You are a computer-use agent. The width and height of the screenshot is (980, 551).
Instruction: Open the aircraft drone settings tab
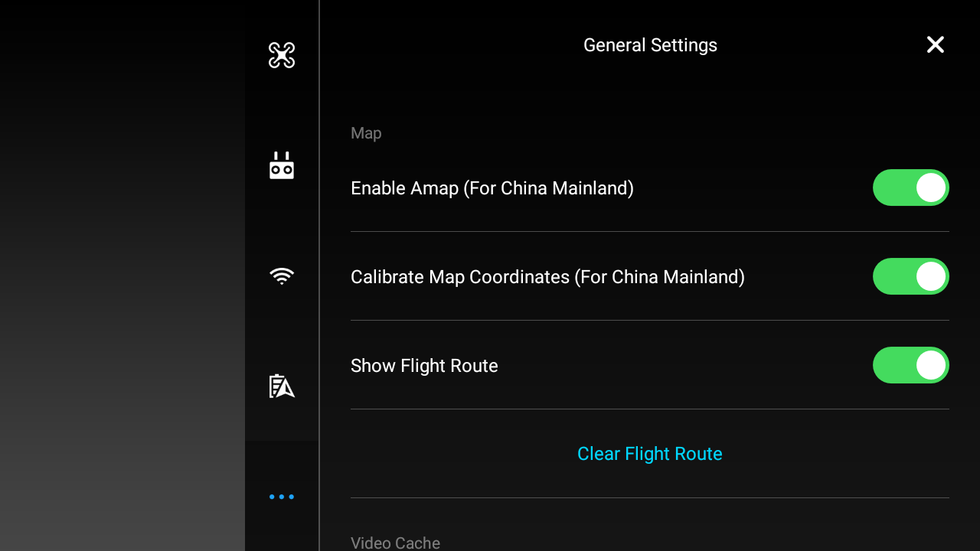click(x=282, y=55)
